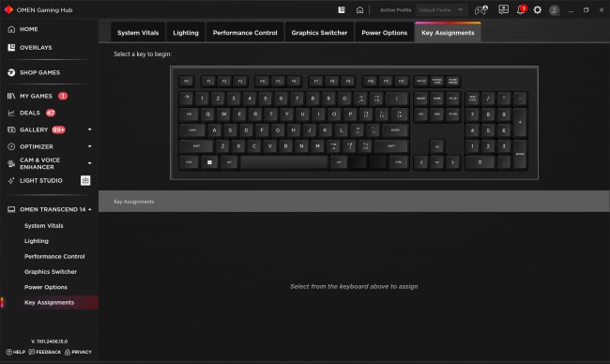Open Help at the bottom
The image size is (610, 364).
click(x=16, y=352)
